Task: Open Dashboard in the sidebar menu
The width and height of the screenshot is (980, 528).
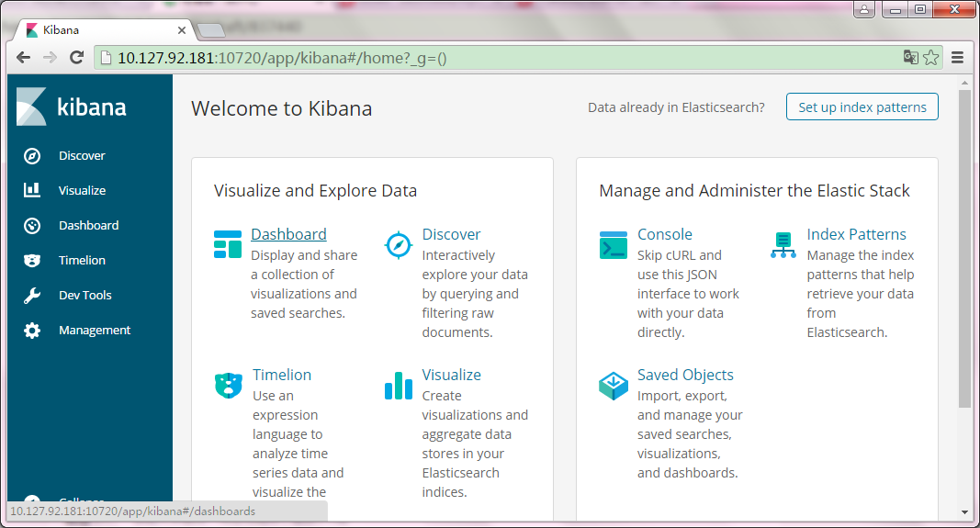Action: (89, 226)
